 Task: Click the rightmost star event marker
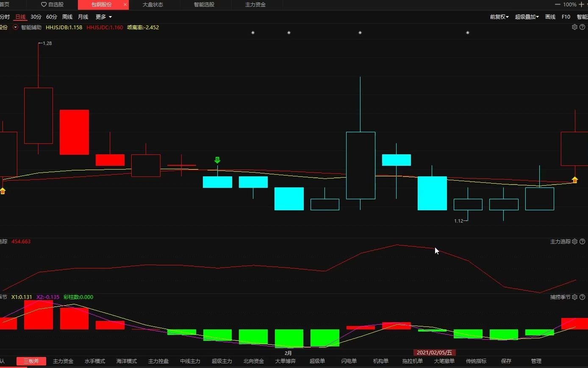click(x=468, y=33)
